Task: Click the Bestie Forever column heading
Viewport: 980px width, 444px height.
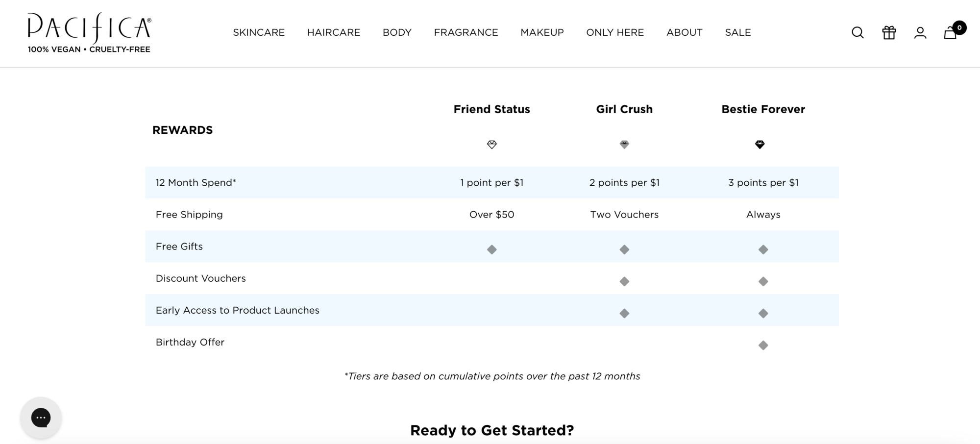Action: [x=763, y=109]
